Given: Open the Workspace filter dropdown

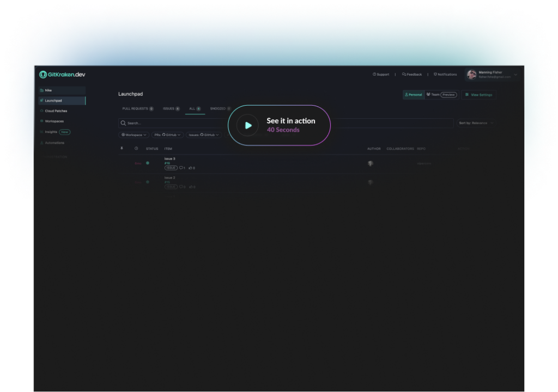Looking at the screenshot, I should (134, 134).
